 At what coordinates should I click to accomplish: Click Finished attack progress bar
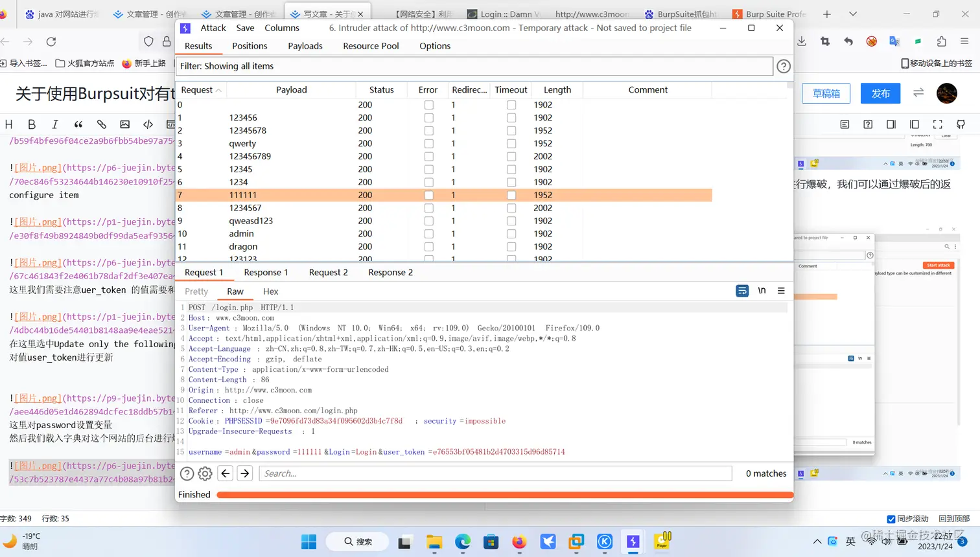point(505,495)
